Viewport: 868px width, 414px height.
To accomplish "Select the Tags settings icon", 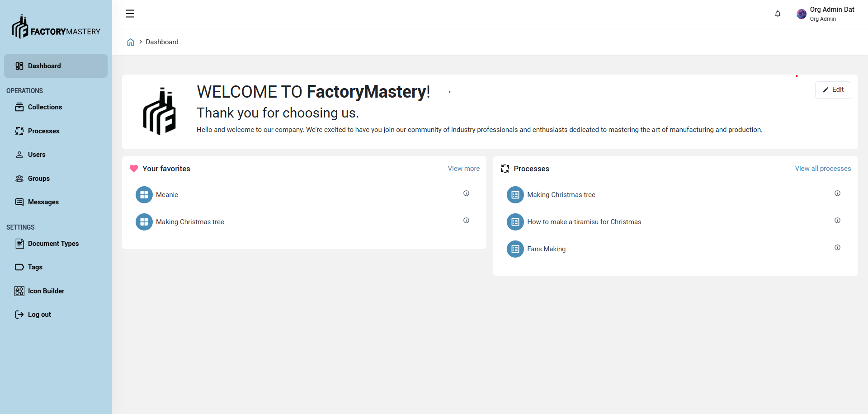I will (19, 267).
